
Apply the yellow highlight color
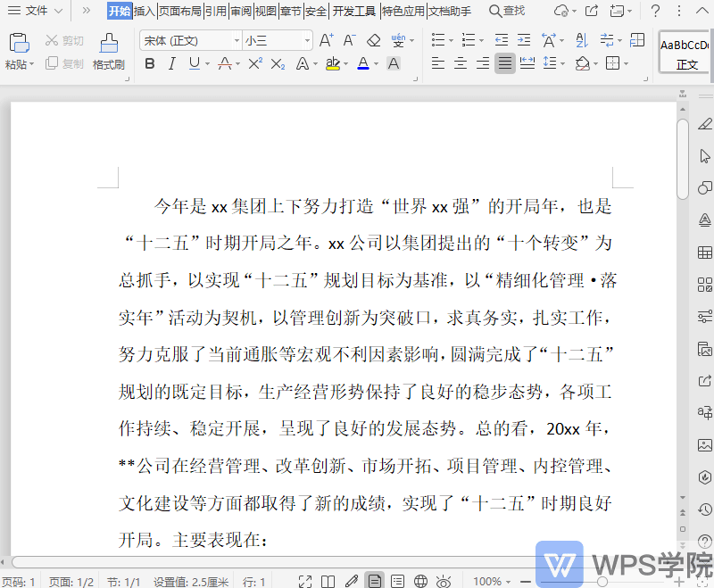[333, 64]
